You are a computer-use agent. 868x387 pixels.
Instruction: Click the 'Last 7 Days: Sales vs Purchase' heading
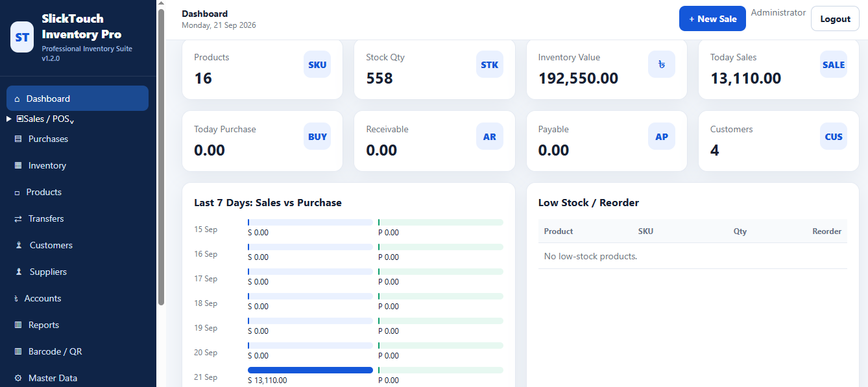click(268, 203)
